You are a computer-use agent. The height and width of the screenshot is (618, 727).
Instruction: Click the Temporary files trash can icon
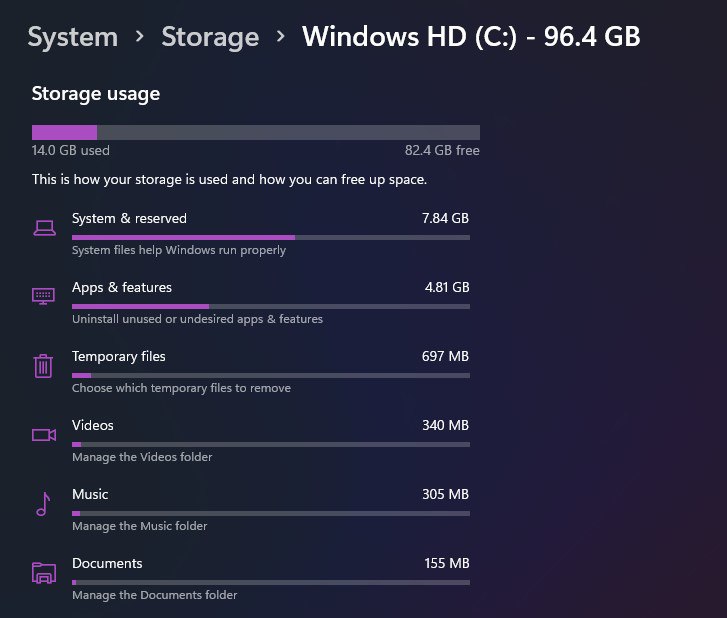(43, 366)
